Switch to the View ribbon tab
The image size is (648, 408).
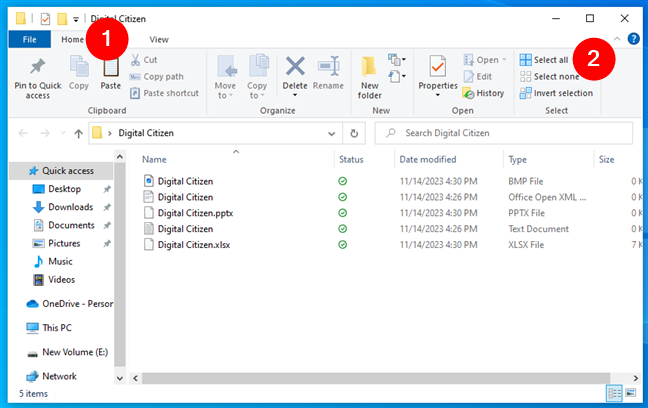tap(159, 39)
